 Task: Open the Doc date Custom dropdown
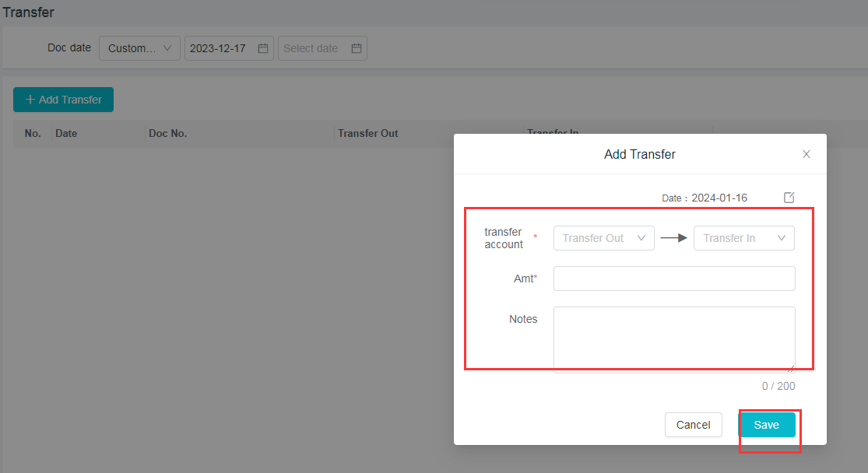click(139, 48)
